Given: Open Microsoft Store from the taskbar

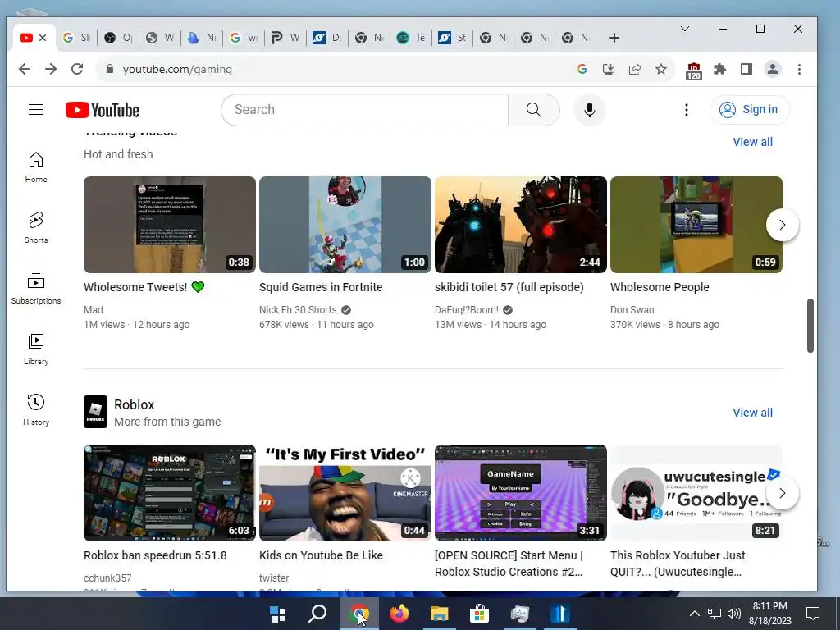Looking at the screenshot, I should 479,614.
